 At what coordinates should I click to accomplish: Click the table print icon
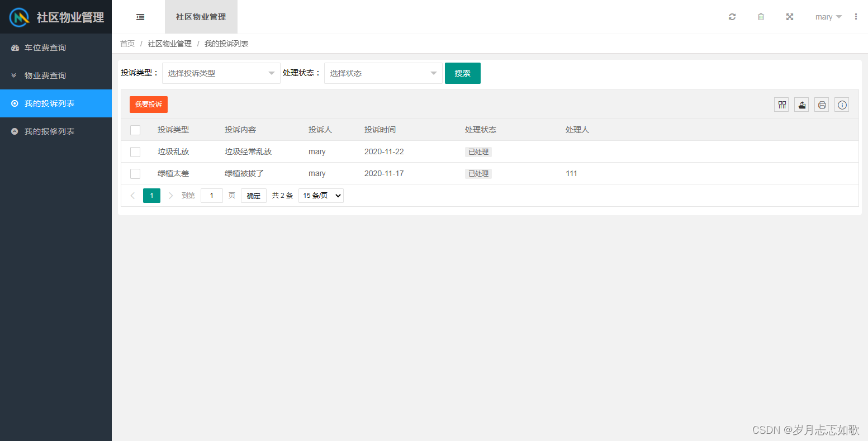click(822, 105)
